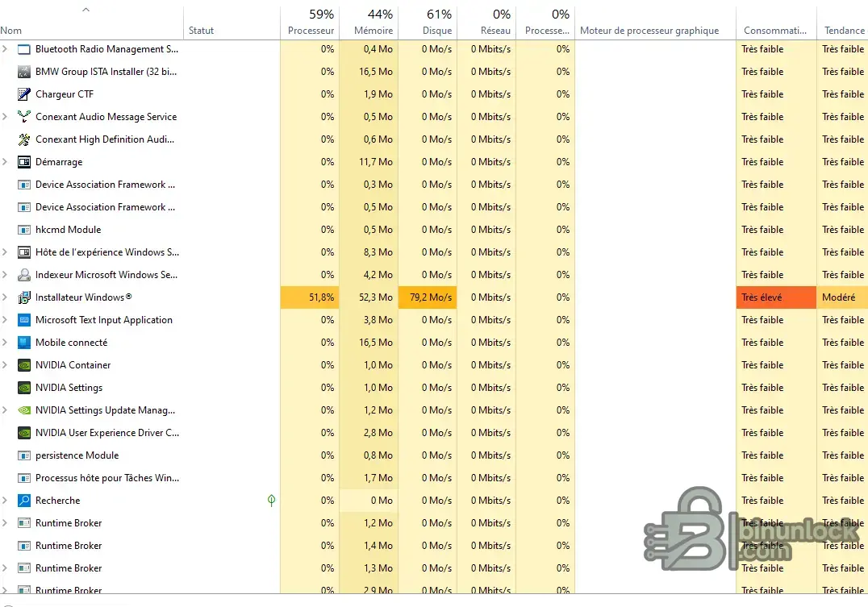Expand the Bluetooth Radio Management row

click(5, 49)
